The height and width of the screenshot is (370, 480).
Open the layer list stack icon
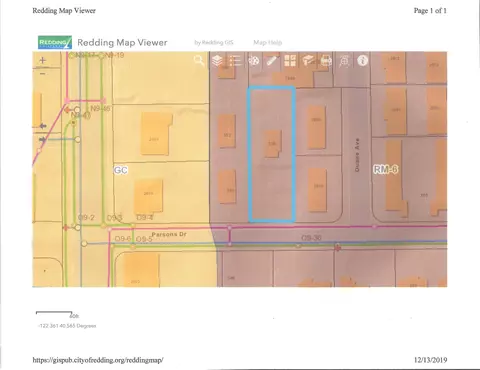[x=217, y=61]
